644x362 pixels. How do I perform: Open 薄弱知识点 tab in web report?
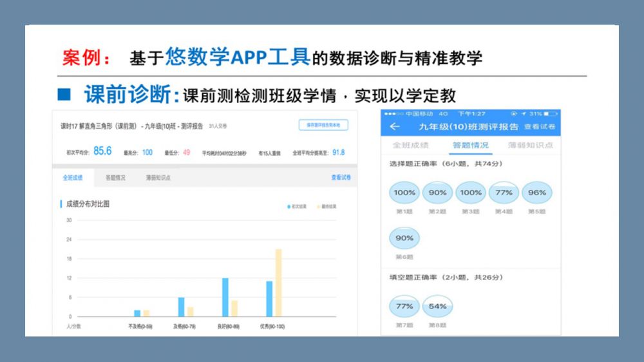coord(158,178)
